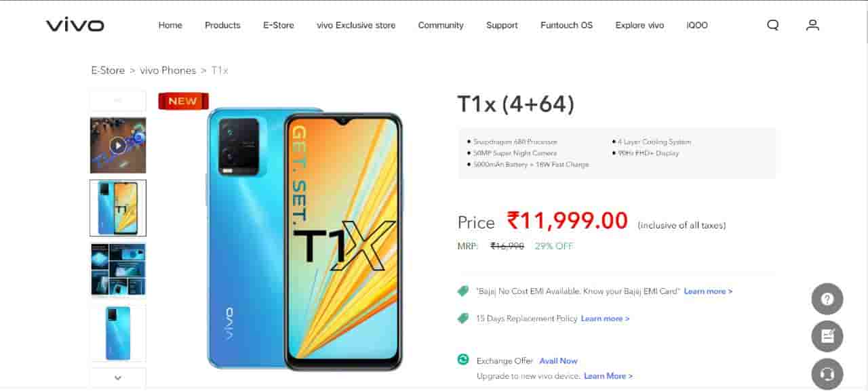Play the product video thumbnail

(118, 145)
